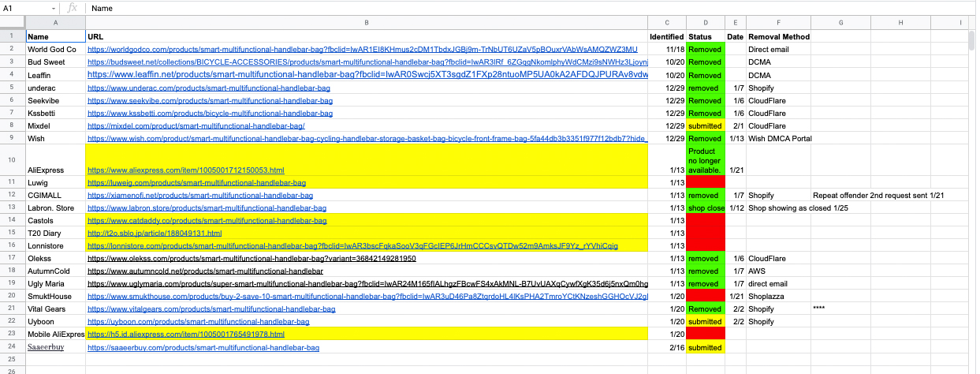Open the Name Box dropdown arrow
980x374 pixels.
tap(54, 8)
